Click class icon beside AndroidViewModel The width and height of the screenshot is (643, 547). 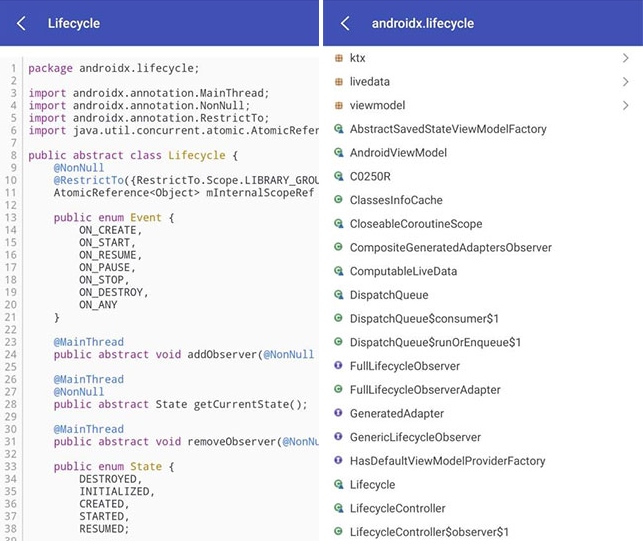click(x=339, y=153)
